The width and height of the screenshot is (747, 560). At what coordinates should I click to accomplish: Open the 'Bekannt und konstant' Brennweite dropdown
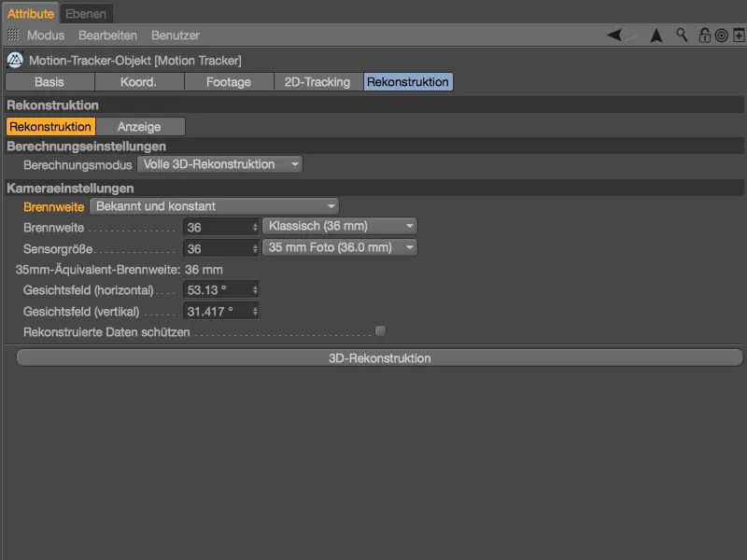point(215,206)
